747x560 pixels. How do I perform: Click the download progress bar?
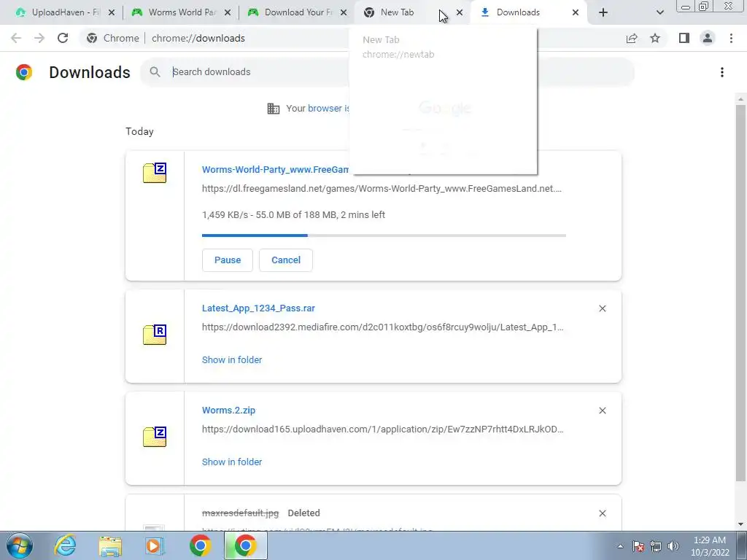point(384,236)
